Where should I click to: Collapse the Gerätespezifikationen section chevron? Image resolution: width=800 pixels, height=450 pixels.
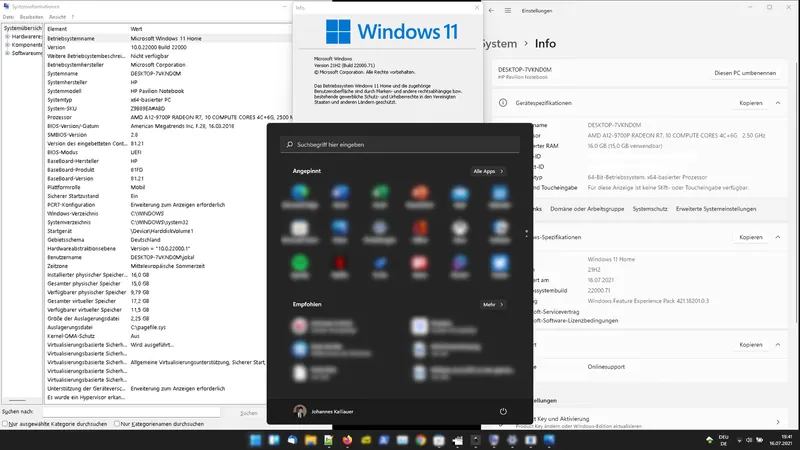pos(778,103)
